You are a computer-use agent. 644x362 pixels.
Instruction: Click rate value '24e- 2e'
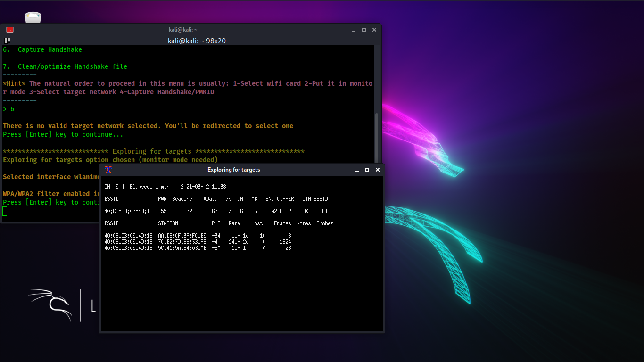239,242
